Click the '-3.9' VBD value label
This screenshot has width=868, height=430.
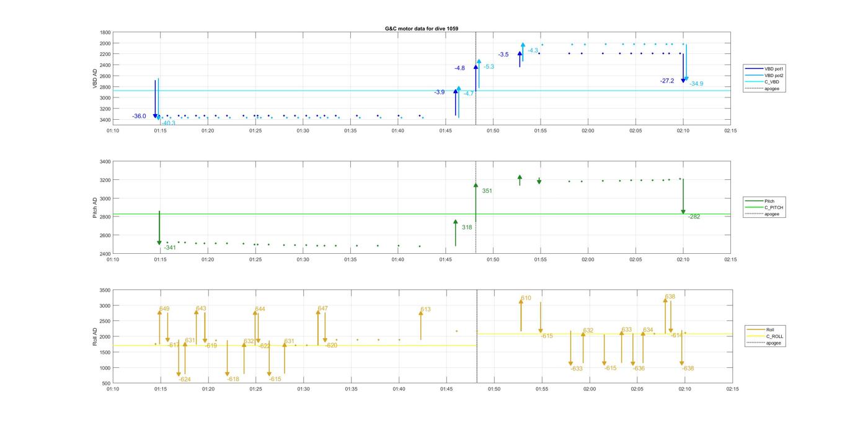tap(439, 92)
